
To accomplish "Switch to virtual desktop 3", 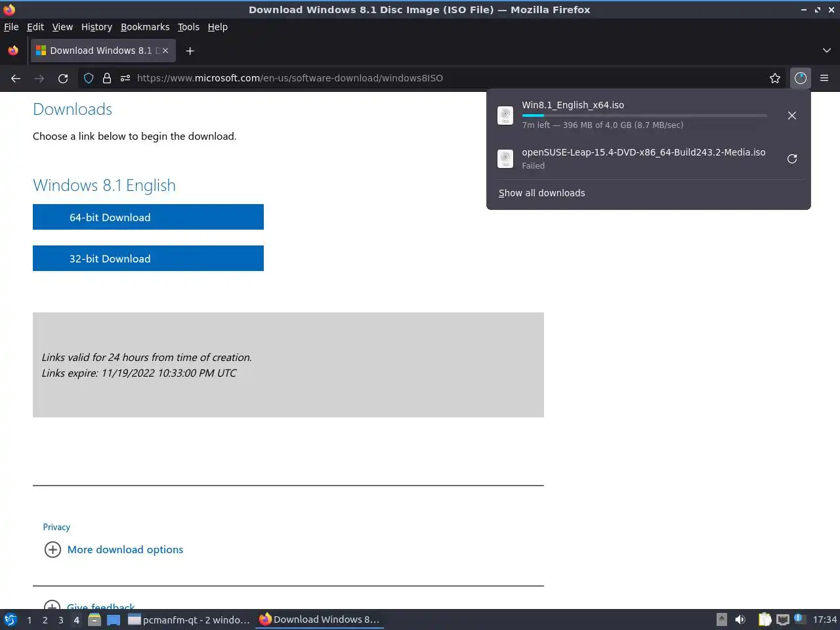I will tap(60, 619).
